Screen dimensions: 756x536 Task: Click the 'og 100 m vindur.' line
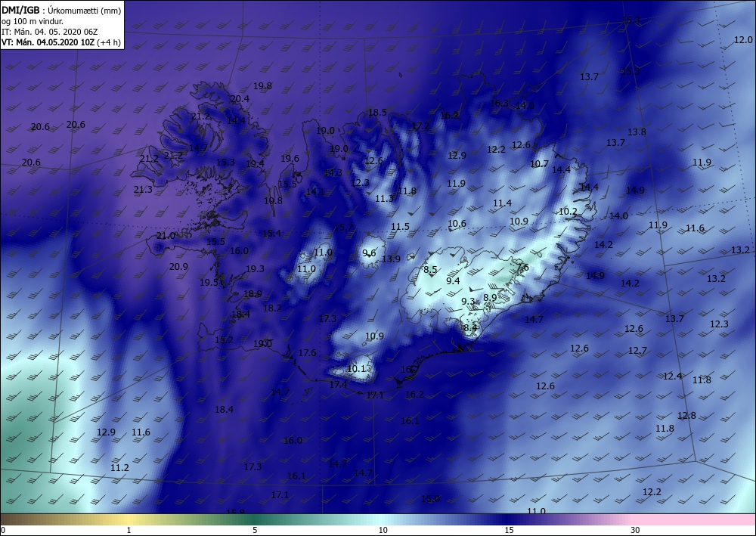point(33,20)
